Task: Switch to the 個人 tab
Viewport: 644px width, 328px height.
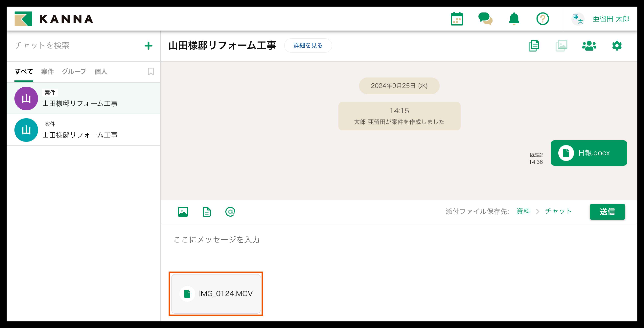Action: click(101, 72)
